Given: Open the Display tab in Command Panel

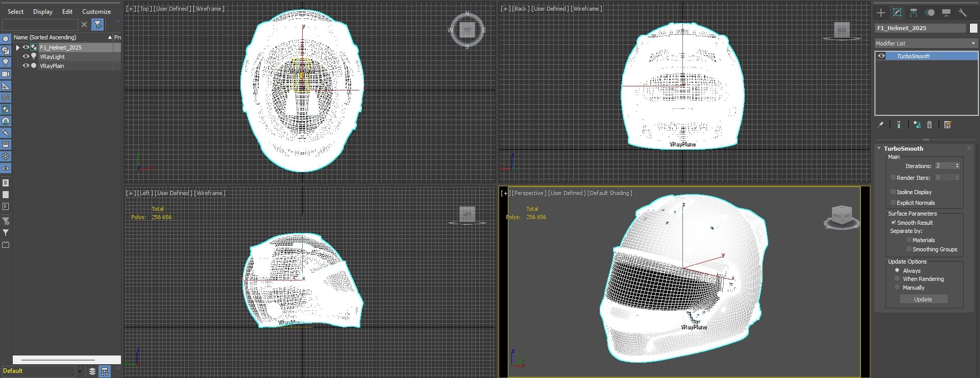Looking at the screenshot, I should point(946,13).
